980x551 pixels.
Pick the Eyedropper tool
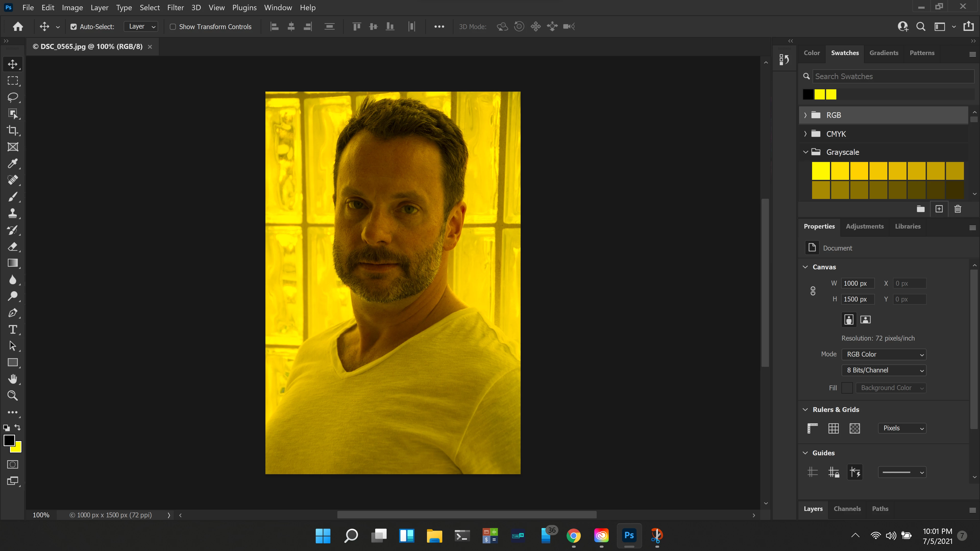(x=13, y=164)
